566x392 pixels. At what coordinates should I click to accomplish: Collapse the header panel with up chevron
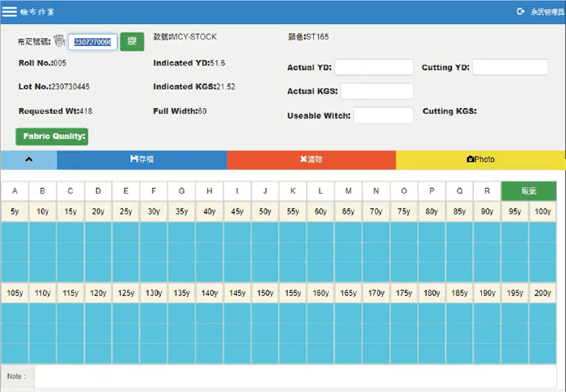point(29,160)
